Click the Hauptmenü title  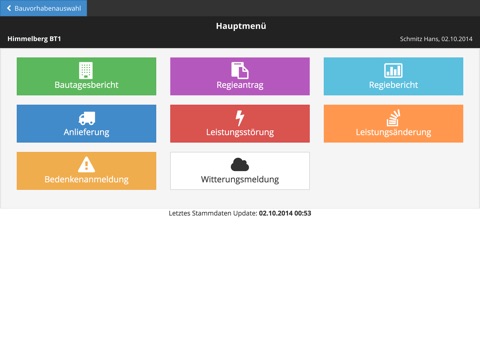tap(241, 26)
